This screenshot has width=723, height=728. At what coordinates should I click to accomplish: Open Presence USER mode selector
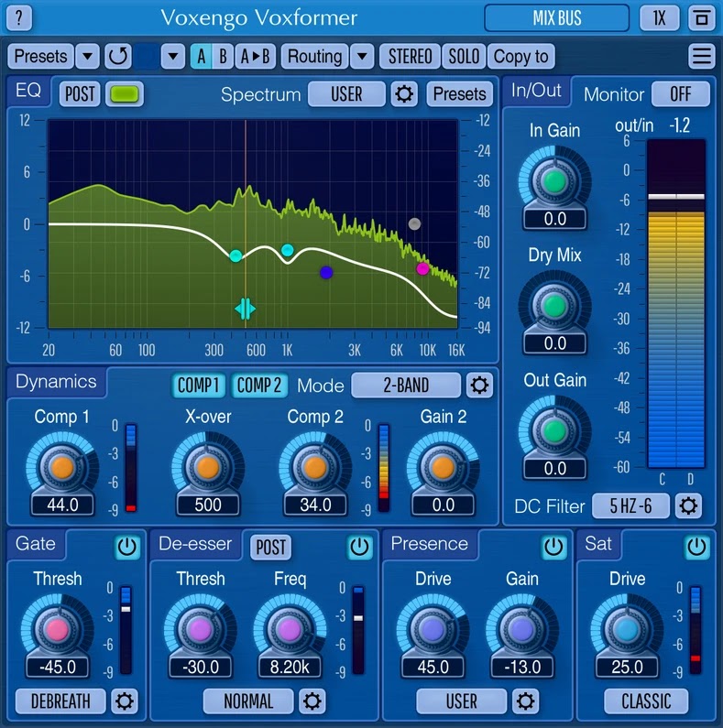click(x=462, y=701)
